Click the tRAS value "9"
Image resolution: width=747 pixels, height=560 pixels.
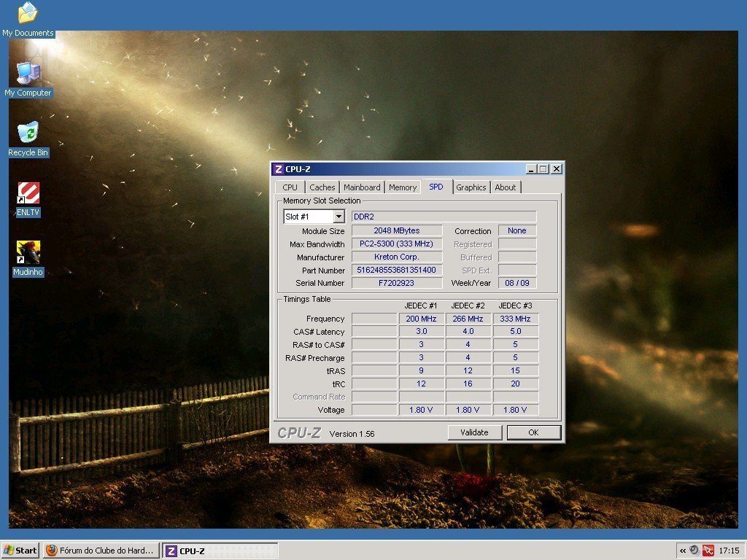coord(421,370)
